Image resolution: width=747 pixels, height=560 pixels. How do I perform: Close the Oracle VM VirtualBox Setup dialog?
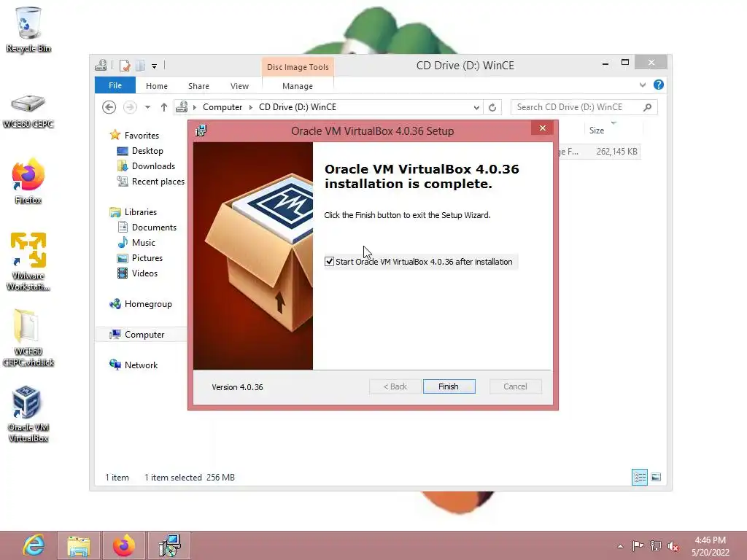[x=542, y=128]
